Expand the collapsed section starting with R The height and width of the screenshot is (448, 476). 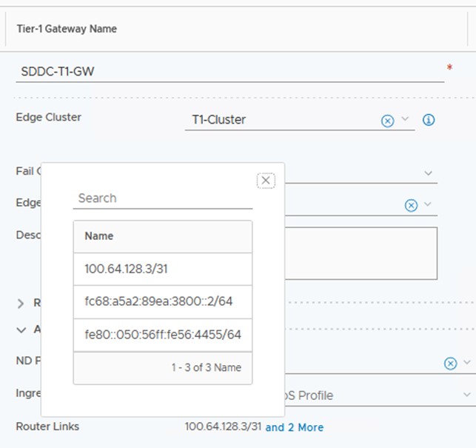pos(21,303)
